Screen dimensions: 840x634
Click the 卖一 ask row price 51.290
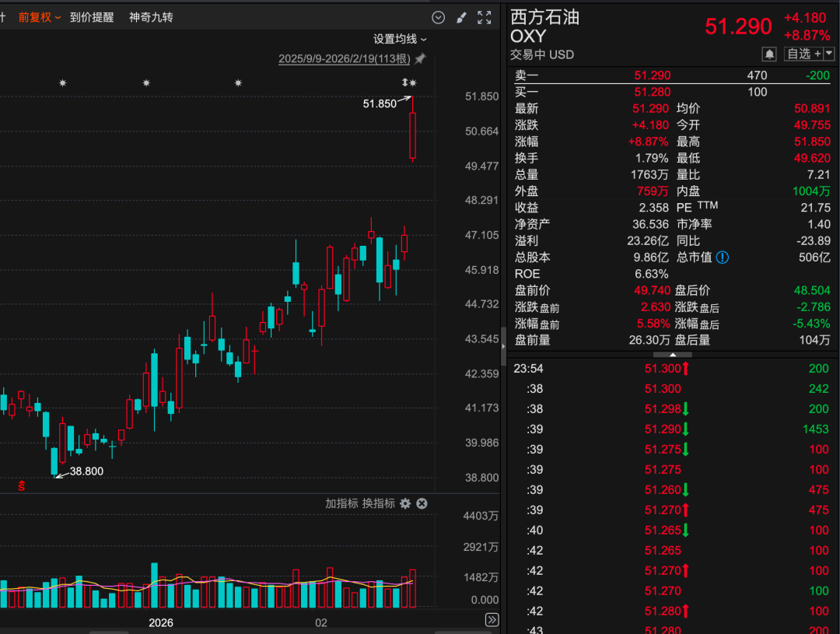(653, 75)
